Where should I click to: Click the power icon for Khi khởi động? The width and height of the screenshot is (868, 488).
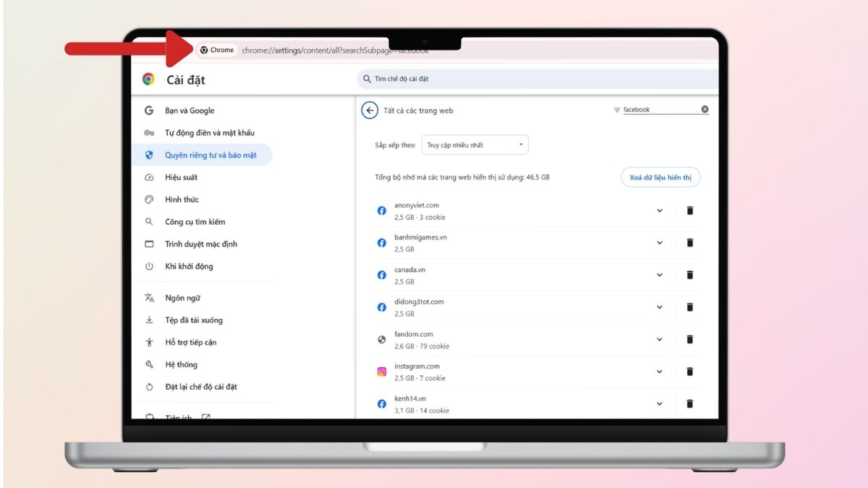[149, 266]
